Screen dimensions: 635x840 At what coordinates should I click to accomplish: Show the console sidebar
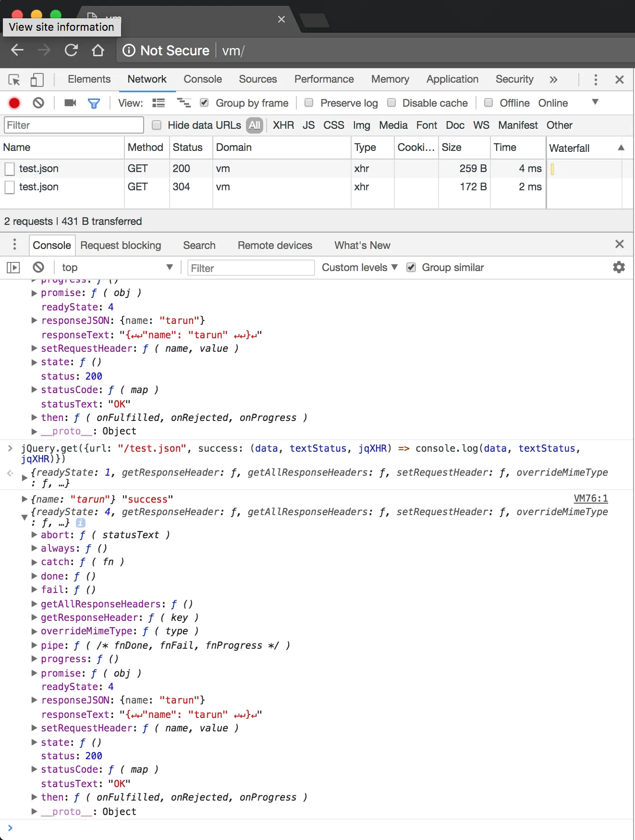click(13, 267)
